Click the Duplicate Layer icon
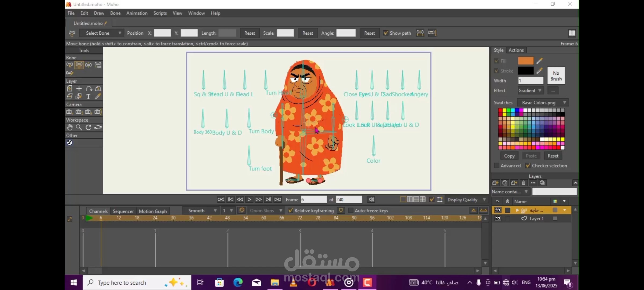The image size is (644, 290). [505, 183]
